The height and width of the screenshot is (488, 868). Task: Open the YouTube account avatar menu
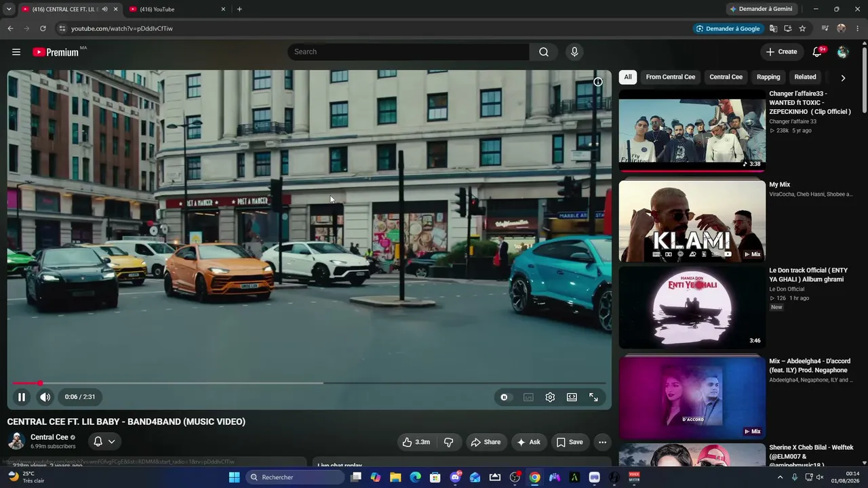[843, 52]
